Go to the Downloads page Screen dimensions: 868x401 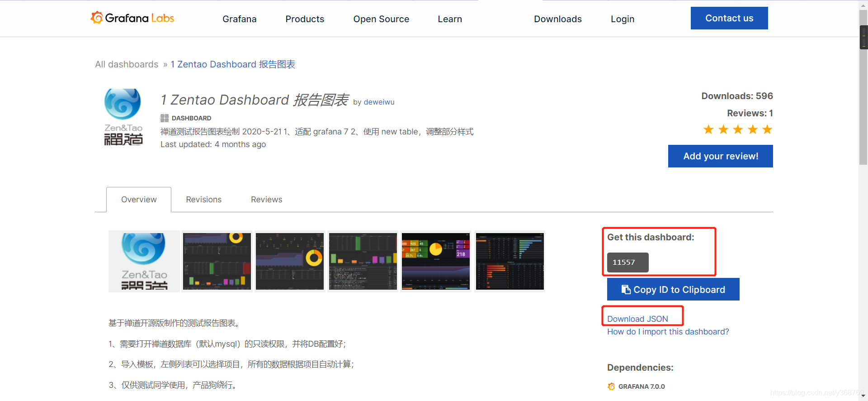click(558, 19)
